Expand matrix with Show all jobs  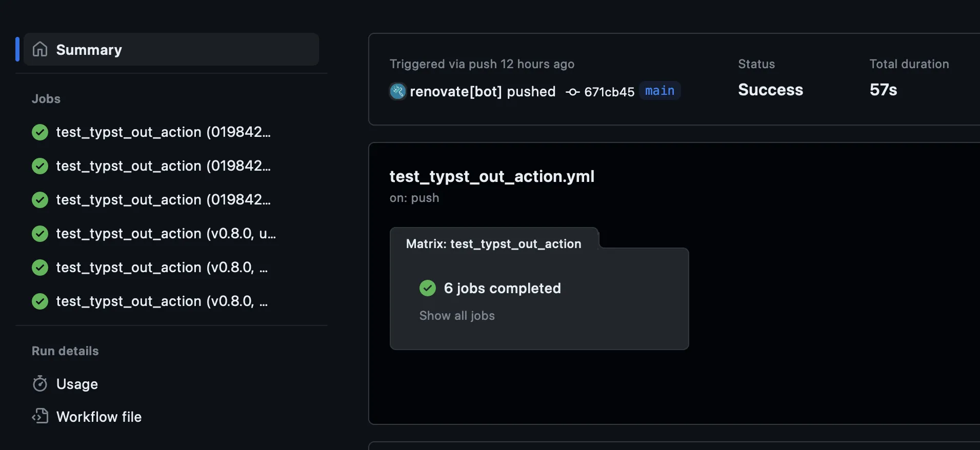click(x=457, y=316)
